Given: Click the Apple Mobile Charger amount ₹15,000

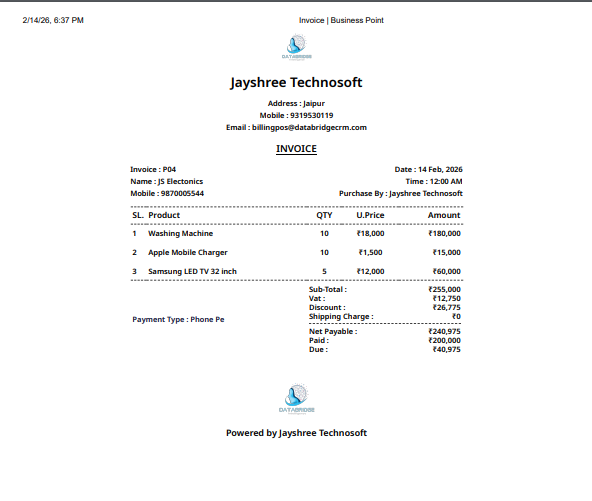Looking at the screenshot, I should click(447, 253).
